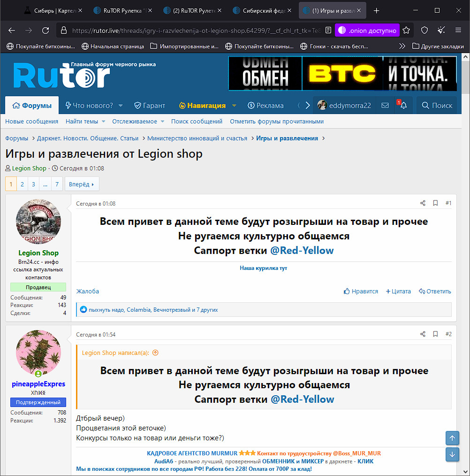Open a new browser tab
This screenshot has height=476, width=470.
(x=376, y=11)
